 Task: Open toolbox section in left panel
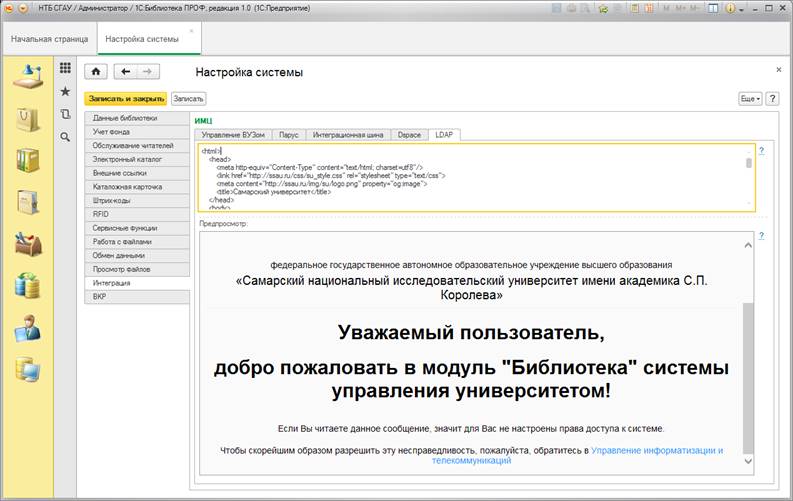(28, 242)
